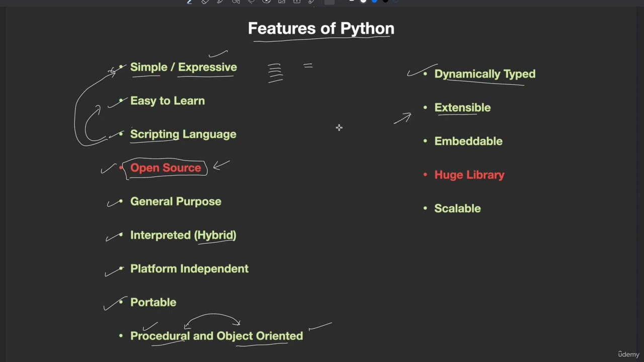Image resolution: width=644 pixels, height=362 pixels.
Task: Click the red 'Open Source' text
Action: click(x=166, y=168)
